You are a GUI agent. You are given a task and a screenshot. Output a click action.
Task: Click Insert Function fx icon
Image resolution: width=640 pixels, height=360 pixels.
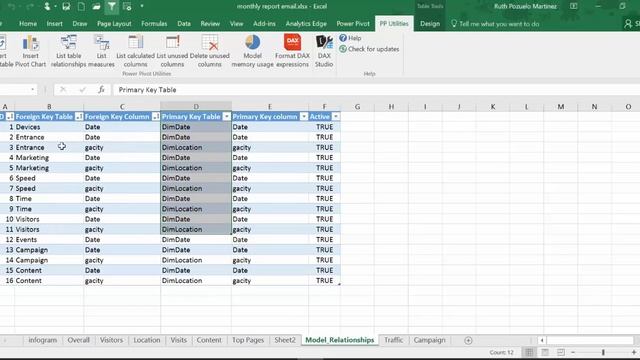101,89
